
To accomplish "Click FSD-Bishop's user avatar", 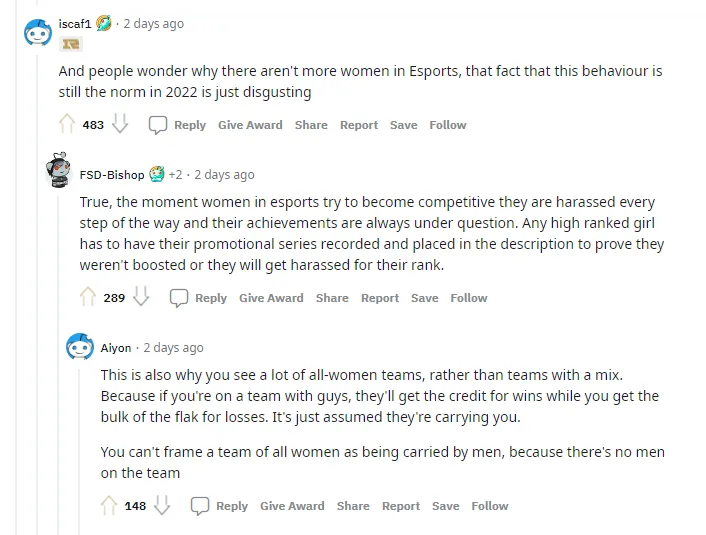I will (59, 172).
